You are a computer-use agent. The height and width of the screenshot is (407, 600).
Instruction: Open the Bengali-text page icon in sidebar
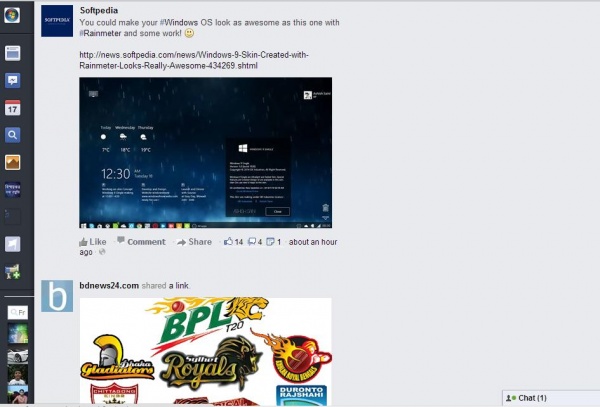[13, 189]
